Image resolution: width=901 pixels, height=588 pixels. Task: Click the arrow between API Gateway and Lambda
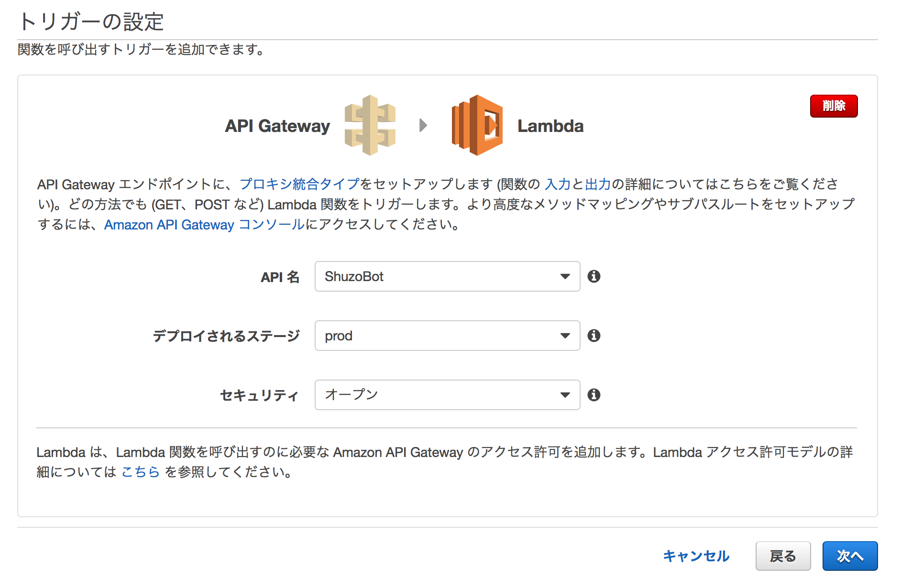(423, 125)
